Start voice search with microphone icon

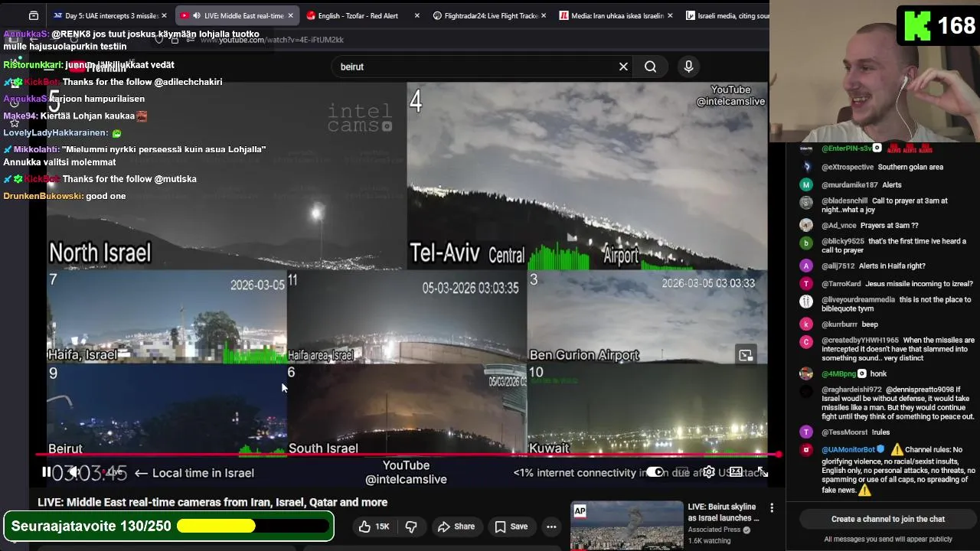click(688, 67)
